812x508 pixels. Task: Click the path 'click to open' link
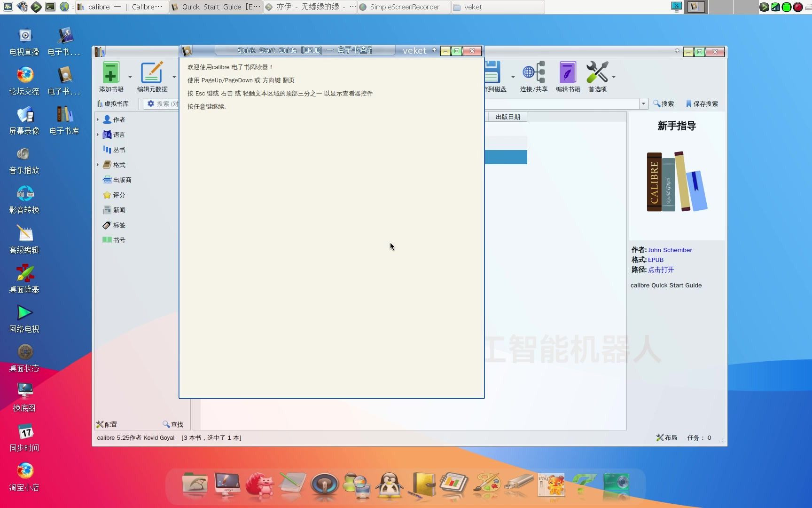click(661, 270)
